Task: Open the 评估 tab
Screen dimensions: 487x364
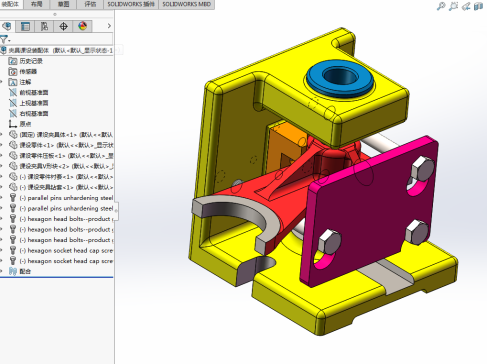Action: coord(90,4)
